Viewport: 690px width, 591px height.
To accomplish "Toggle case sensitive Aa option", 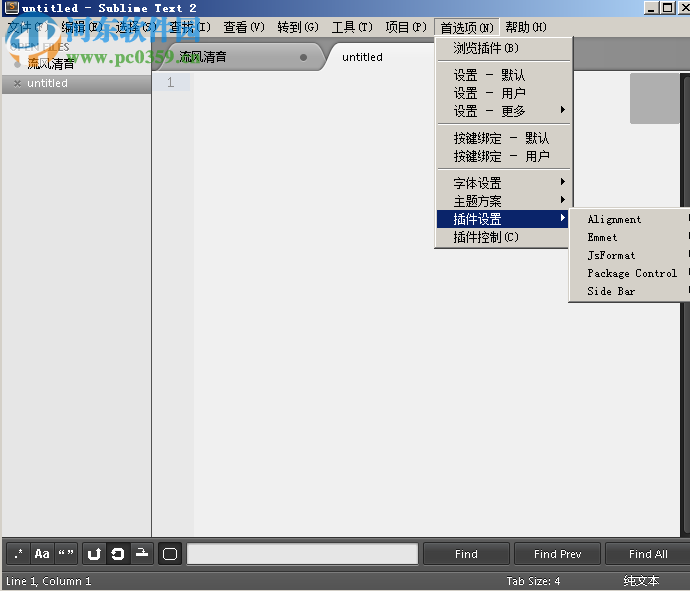I will [42, 554].
